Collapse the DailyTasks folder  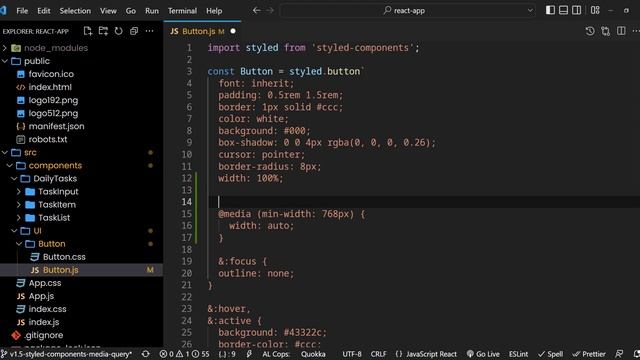(x=14, y=178)
